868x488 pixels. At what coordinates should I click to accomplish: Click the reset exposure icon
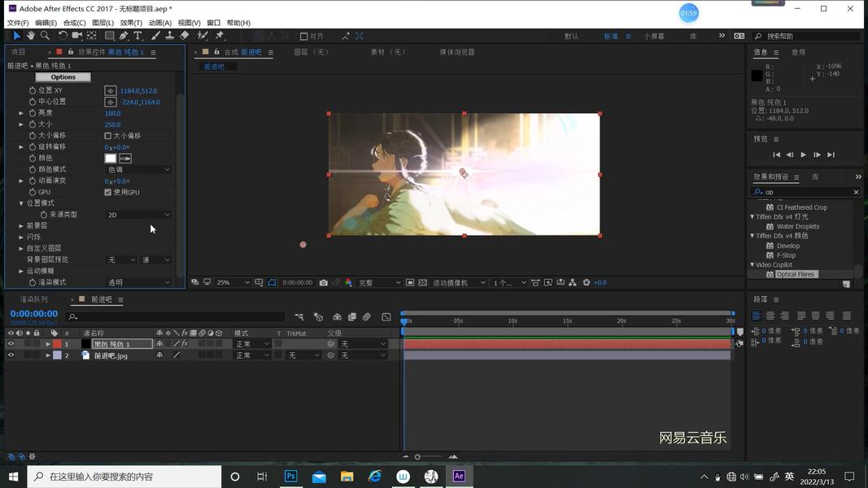(x=587, y=283)
